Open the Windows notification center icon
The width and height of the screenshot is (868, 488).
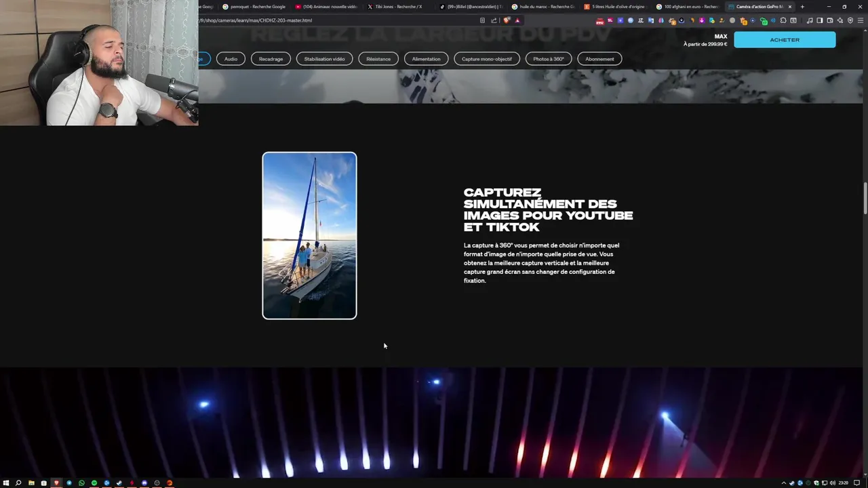point(855,483)
